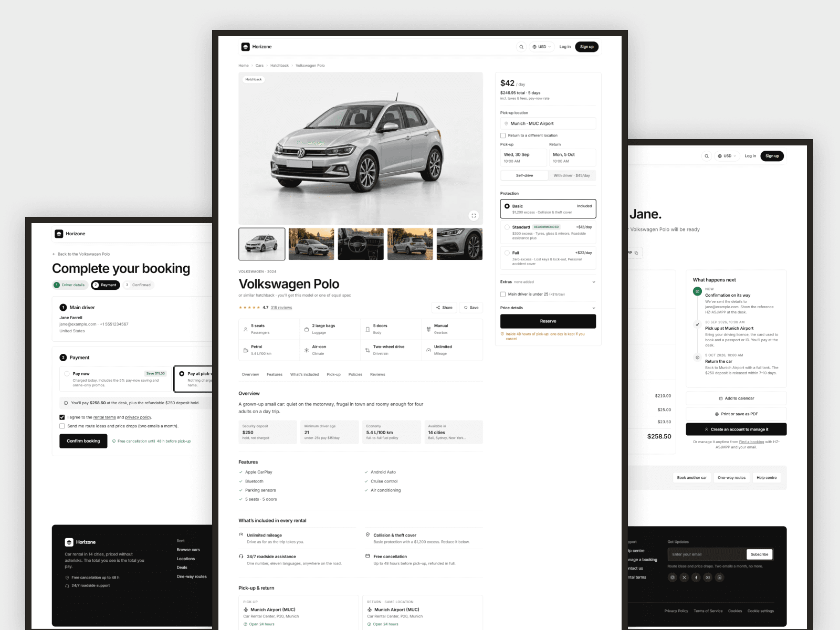Screen dimensions: 840x630
Task: Click the seats passenger icon in specs grid
Action: 245,329
